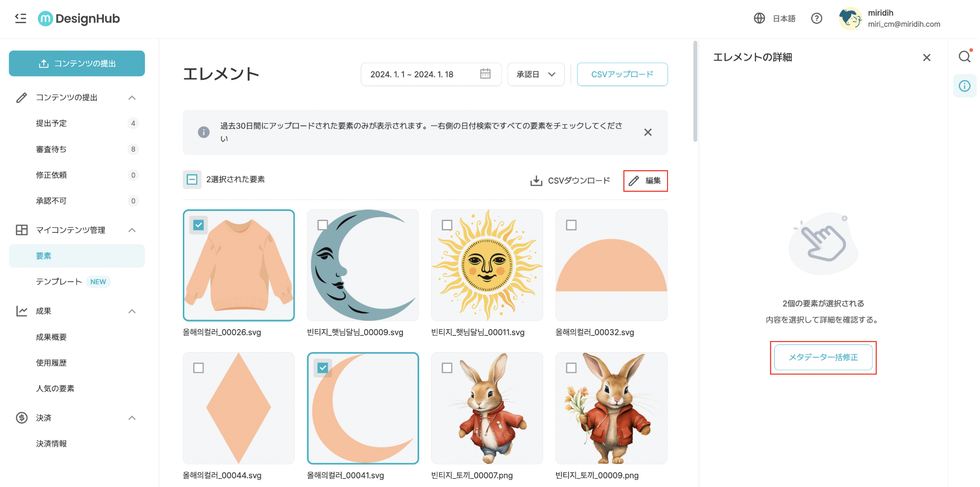Open the 承認日 sort dropdown

[x=535, y=74]
